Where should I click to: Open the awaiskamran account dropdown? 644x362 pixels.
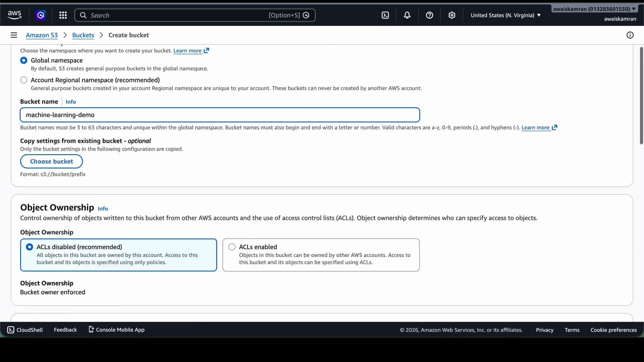tap(594, 9)
